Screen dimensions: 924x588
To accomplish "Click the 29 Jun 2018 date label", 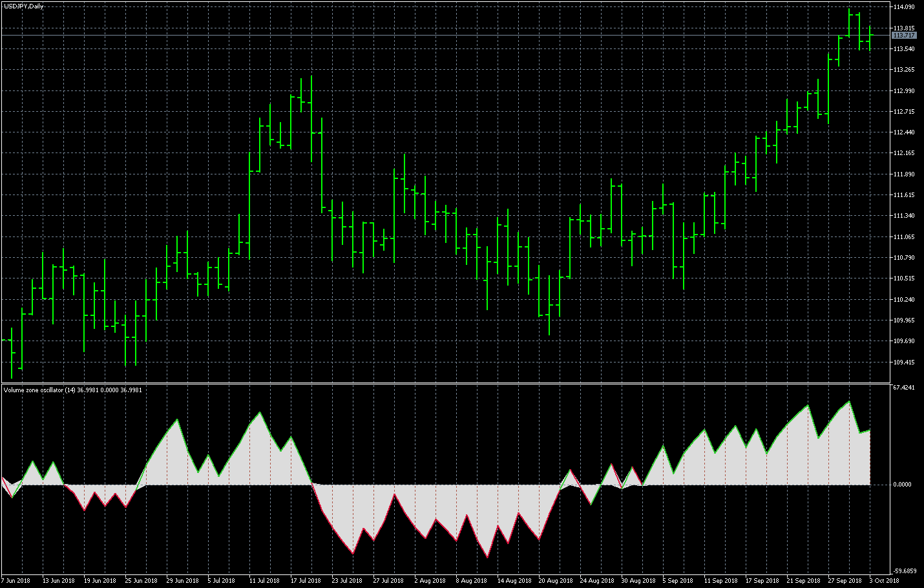I will click(x=183, y=580).
